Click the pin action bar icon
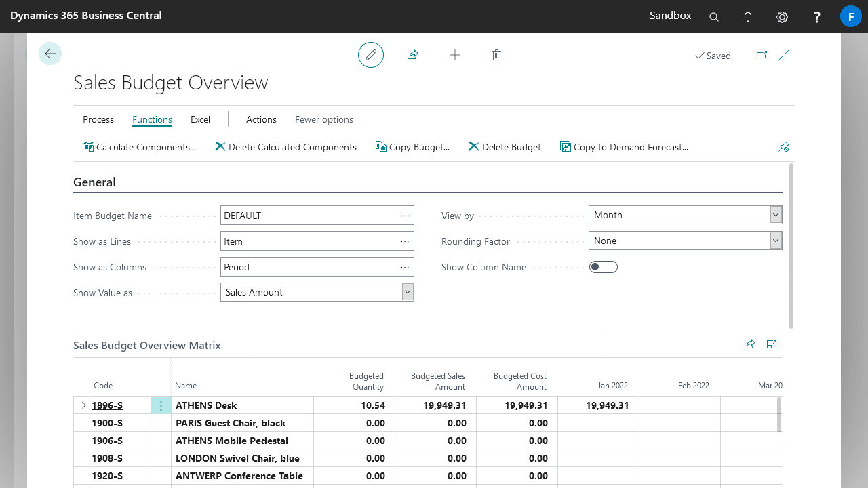 784,147
